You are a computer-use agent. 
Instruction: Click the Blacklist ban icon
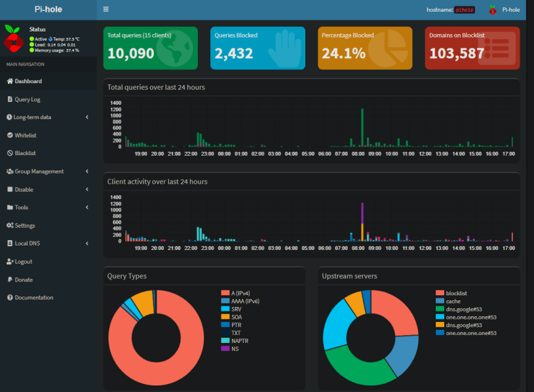[10, 153]
